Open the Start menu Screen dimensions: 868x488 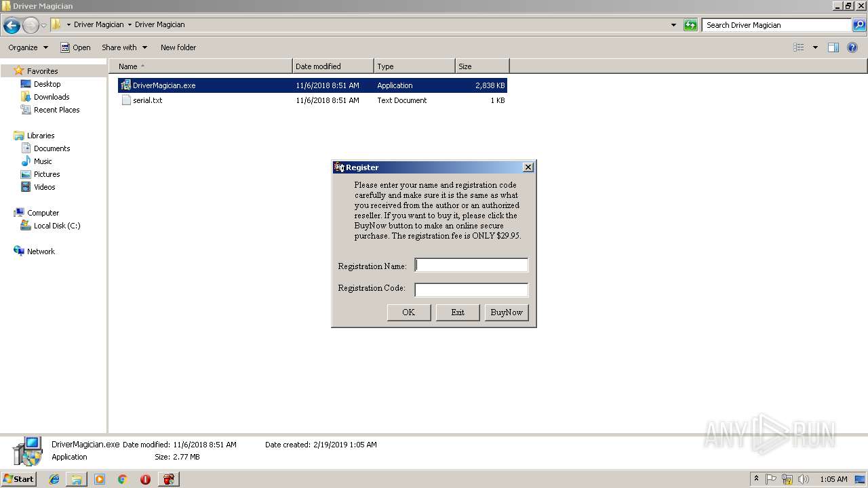click(x=18, y=479)
